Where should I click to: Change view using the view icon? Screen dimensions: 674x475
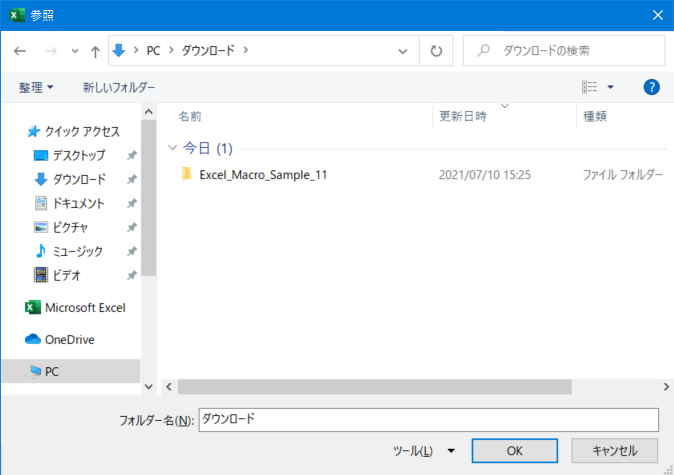[589, 87]
